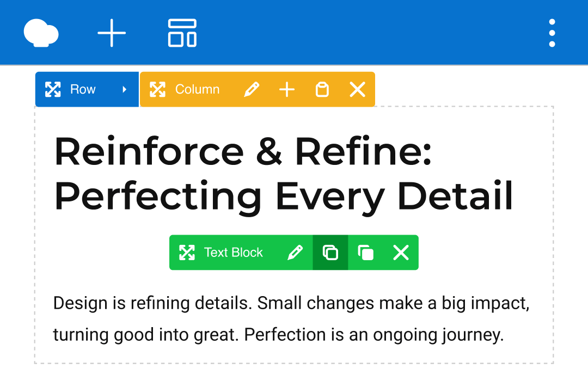Select the Row label in blue toolbar
Screen dimensions: 588x381
point(83,89)
